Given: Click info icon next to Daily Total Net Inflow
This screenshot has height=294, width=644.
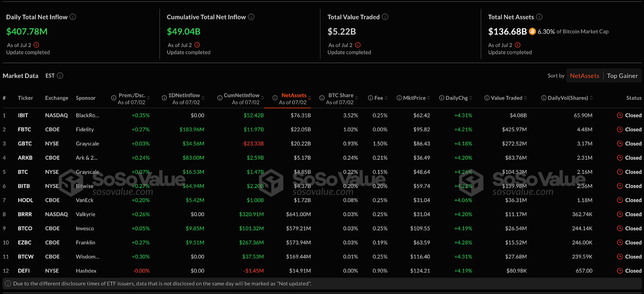Looking at the screenshot, I should point(73,17).
